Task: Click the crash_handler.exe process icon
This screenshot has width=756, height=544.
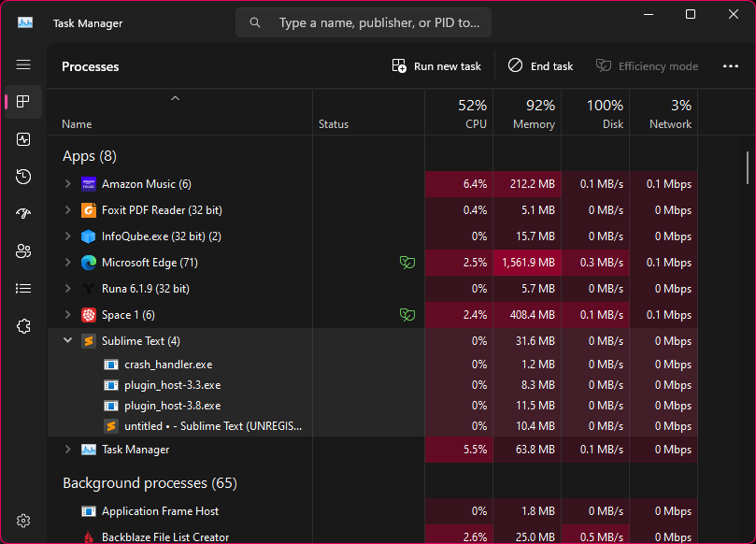Action: coord(111,365)
